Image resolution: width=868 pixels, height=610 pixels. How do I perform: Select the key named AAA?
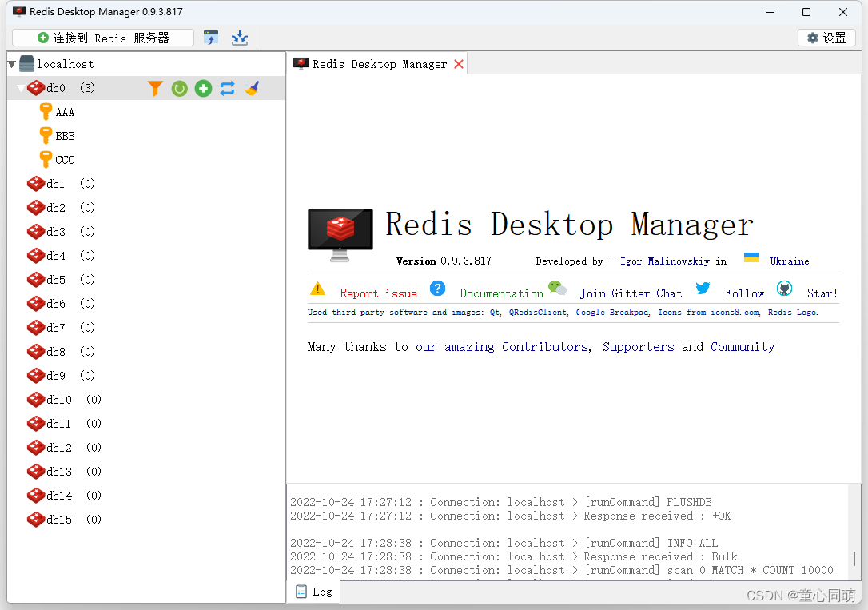(x=63, y=112)
